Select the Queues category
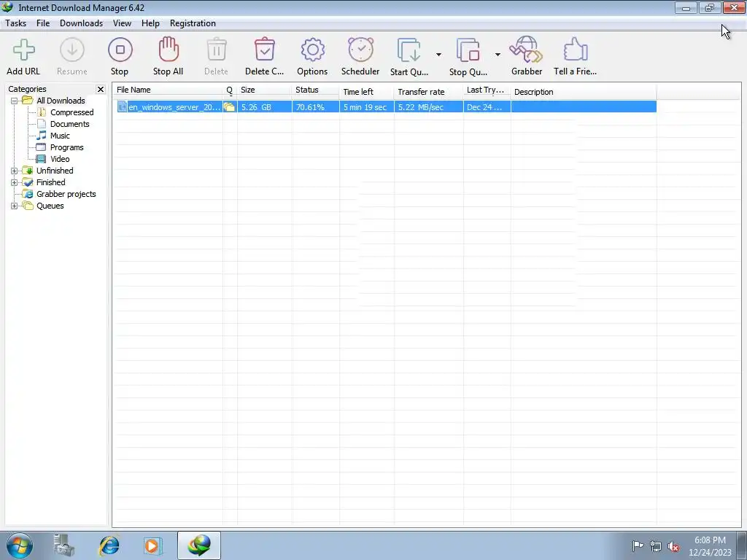 tap(50, 206)
